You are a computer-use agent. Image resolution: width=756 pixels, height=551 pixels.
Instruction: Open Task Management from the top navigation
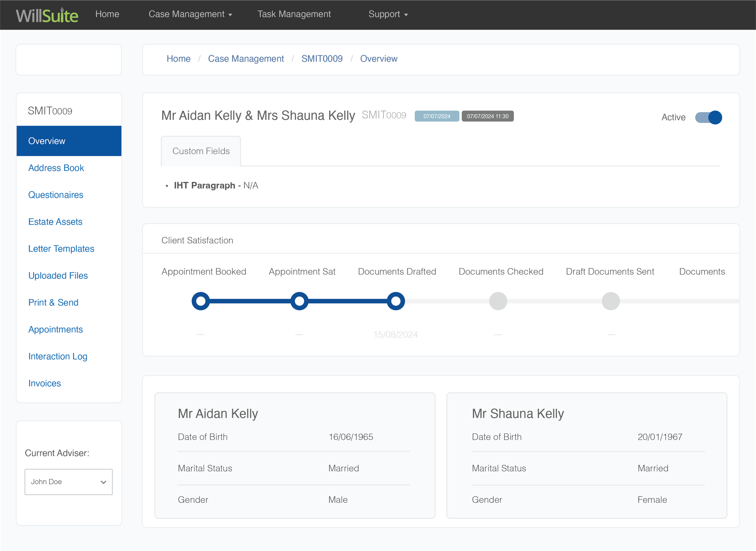pos(294,14)
